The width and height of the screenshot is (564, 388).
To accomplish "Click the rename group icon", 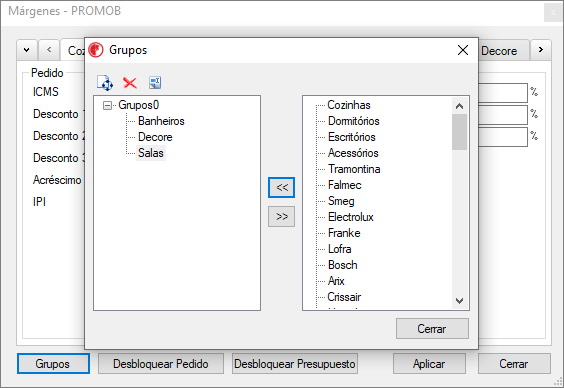I will point(155,83).
